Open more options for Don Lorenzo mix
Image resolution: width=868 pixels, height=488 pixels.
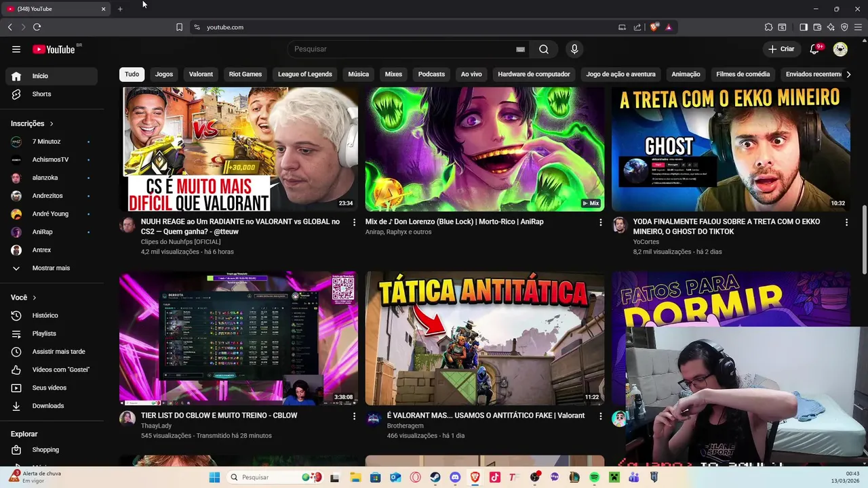[x=600, y=222]
